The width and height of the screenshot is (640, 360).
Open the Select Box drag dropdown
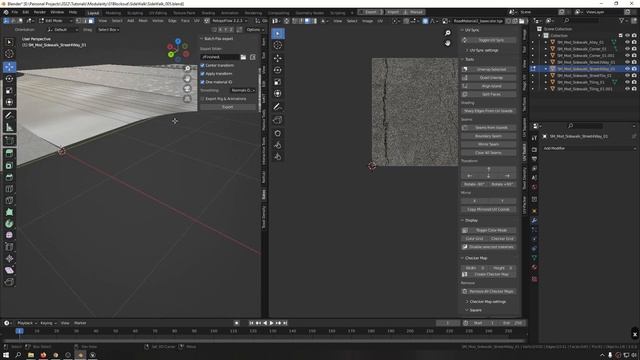pyautogui.click(x=109, y=30)
